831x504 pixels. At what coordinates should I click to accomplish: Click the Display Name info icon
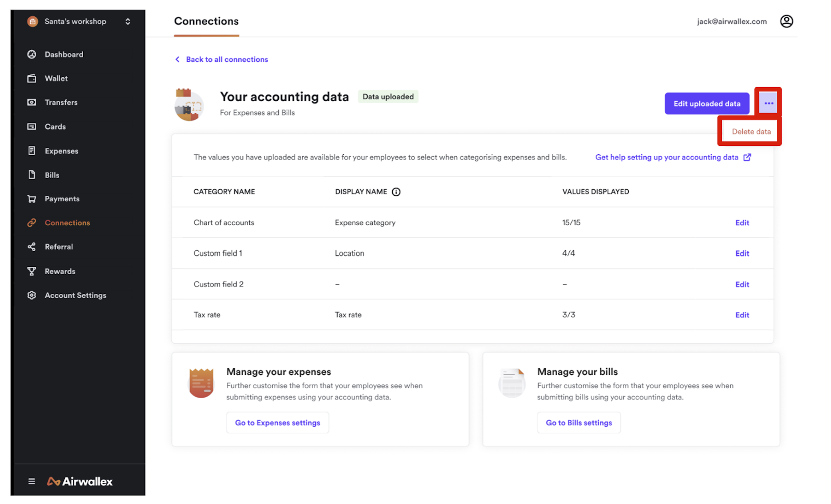(x=396, y=192)
